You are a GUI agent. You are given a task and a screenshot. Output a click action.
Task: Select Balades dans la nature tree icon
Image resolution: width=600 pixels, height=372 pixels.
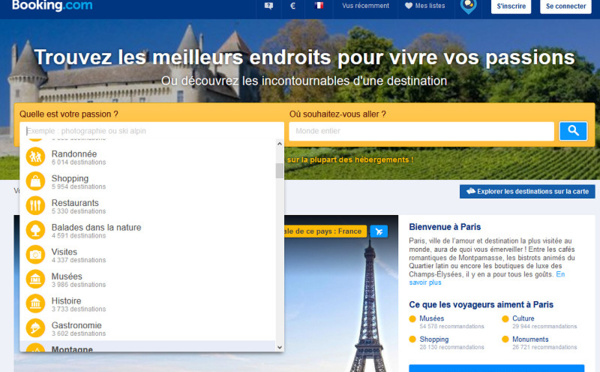click(x=36, y=230)
